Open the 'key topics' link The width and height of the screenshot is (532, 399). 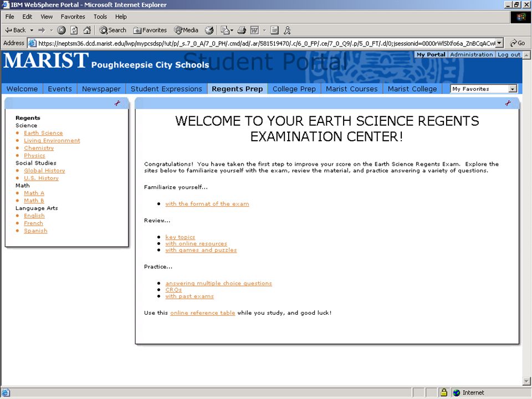pos(180,237)
